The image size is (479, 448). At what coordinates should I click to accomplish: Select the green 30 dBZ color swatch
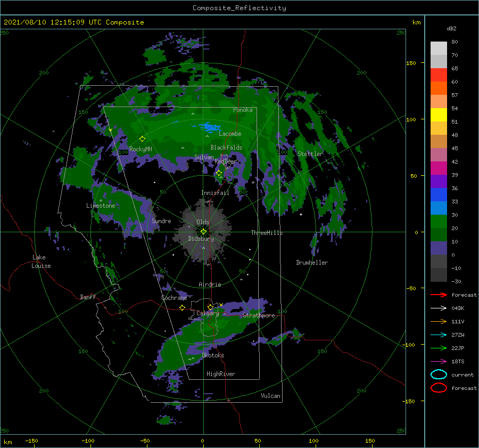click(439, 221)
